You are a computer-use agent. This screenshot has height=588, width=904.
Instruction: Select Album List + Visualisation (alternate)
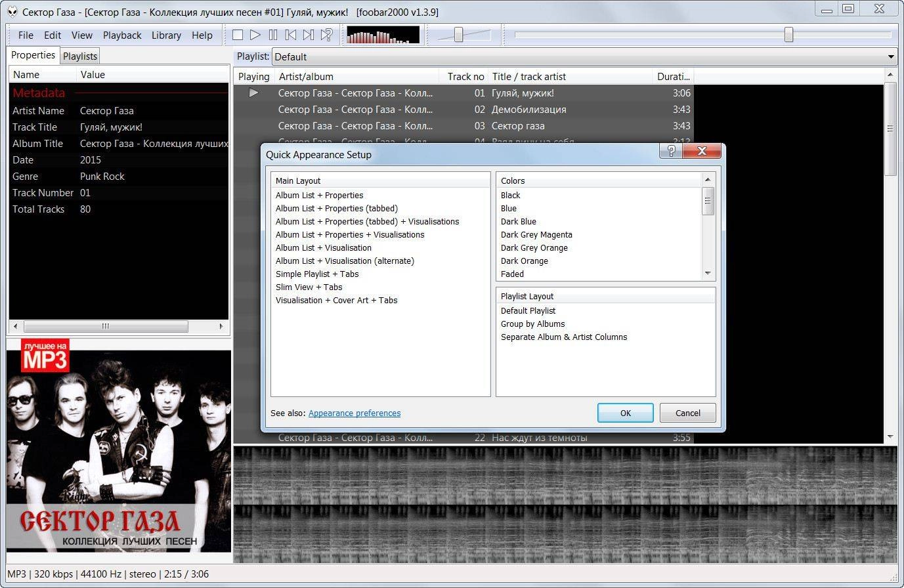(x=345, y=261)
